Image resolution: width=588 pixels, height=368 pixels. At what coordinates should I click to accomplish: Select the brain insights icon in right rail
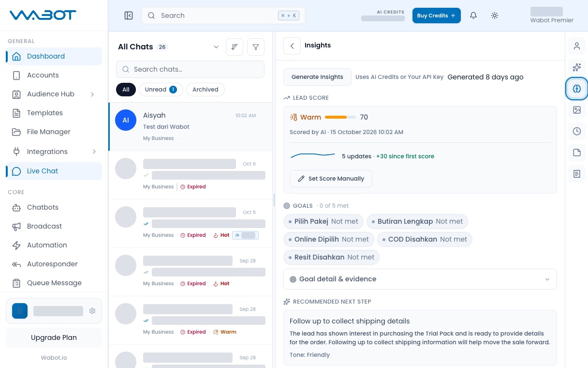click(x=577, y=89)
